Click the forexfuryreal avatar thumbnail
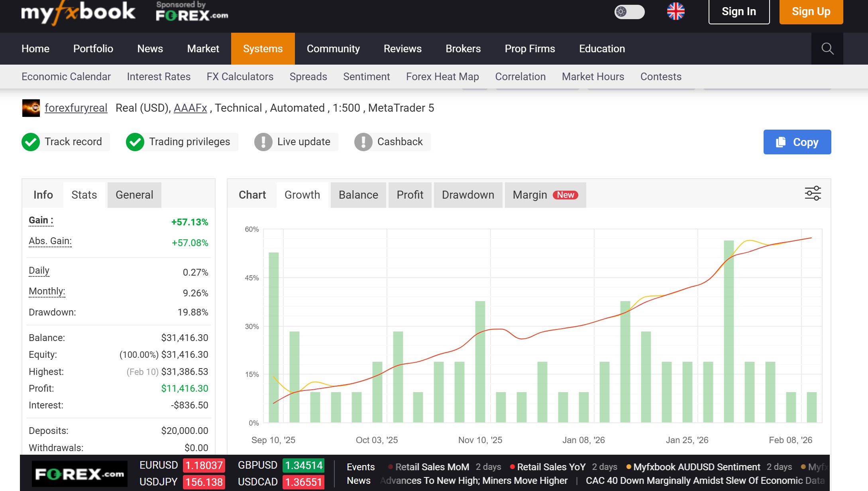The image size is (868, 491). pyautogui.click(x=31, y=108)
